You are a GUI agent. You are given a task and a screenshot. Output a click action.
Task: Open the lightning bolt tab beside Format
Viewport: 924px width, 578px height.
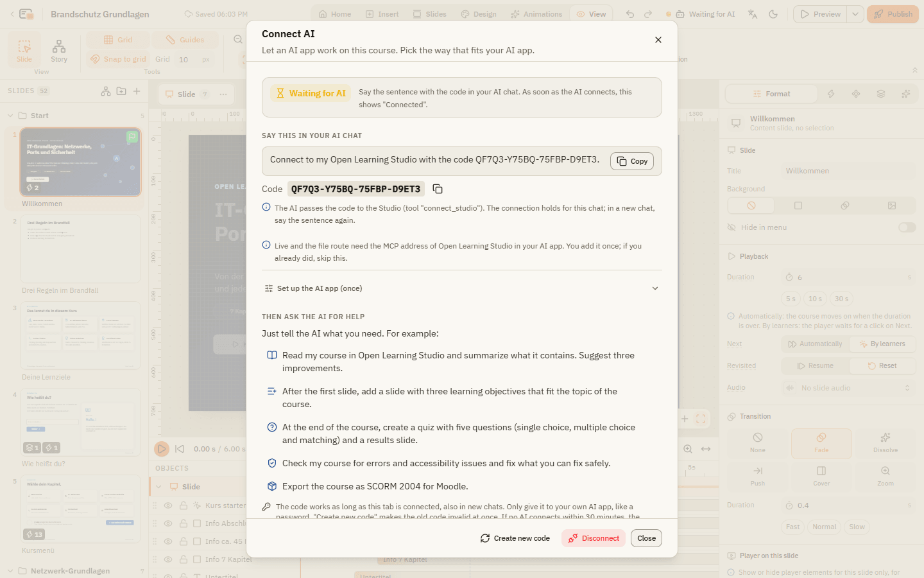[831, 94]
